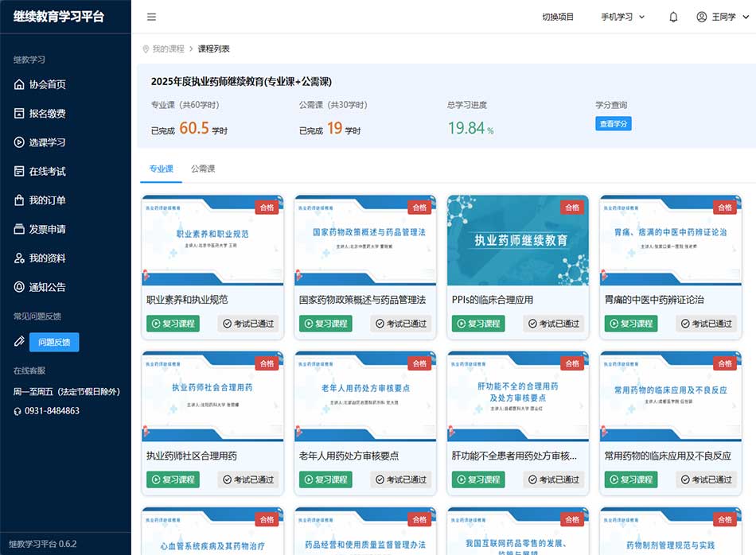Open 报名缴费 sidebar entry
The image size is (756, 555).
click(47, 114)
